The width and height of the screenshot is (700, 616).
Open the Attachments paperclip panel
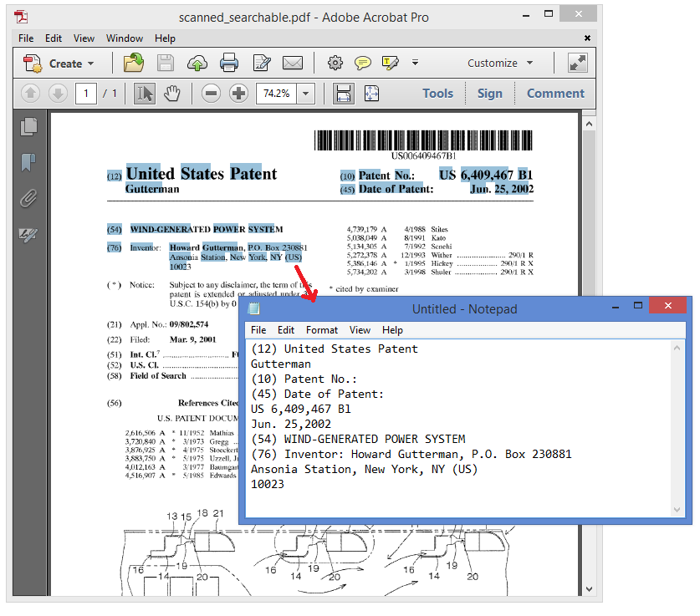(29, 199)
